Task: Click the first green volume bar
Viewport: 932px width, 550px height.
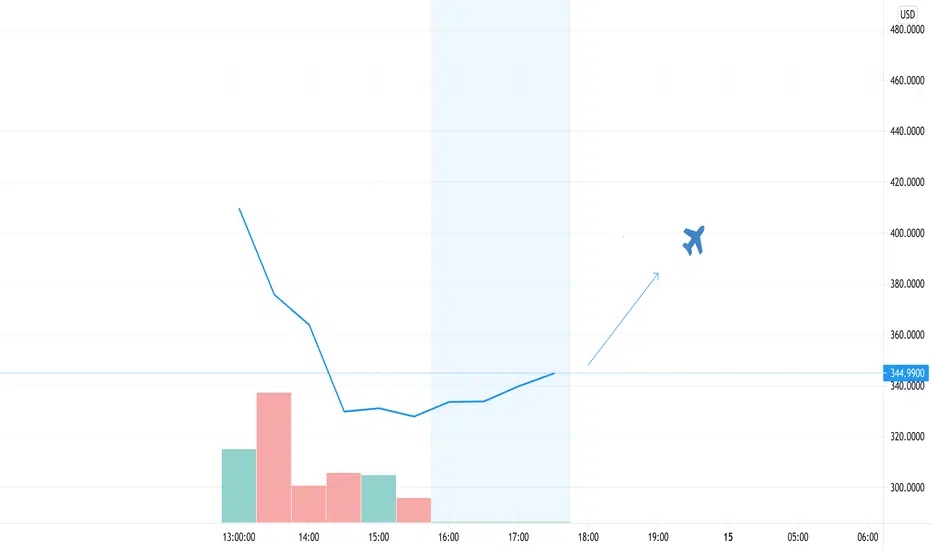Action: tap(239, 486)
